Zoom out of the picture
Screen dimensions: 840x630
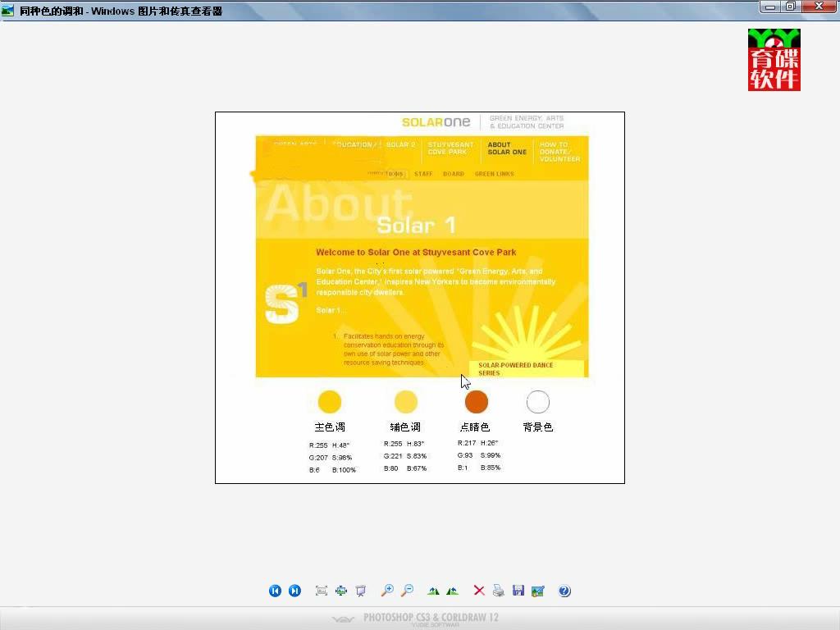click(407, 591)
